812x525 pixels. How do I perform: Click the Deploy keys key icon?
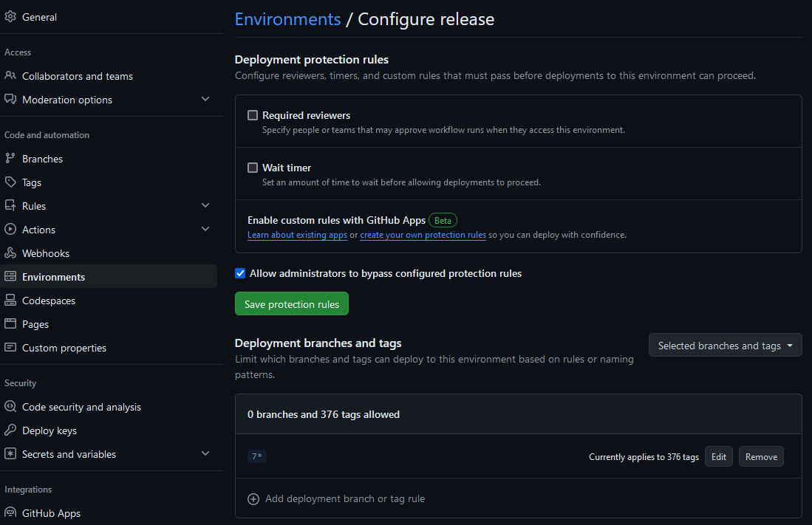coord(10,430)
